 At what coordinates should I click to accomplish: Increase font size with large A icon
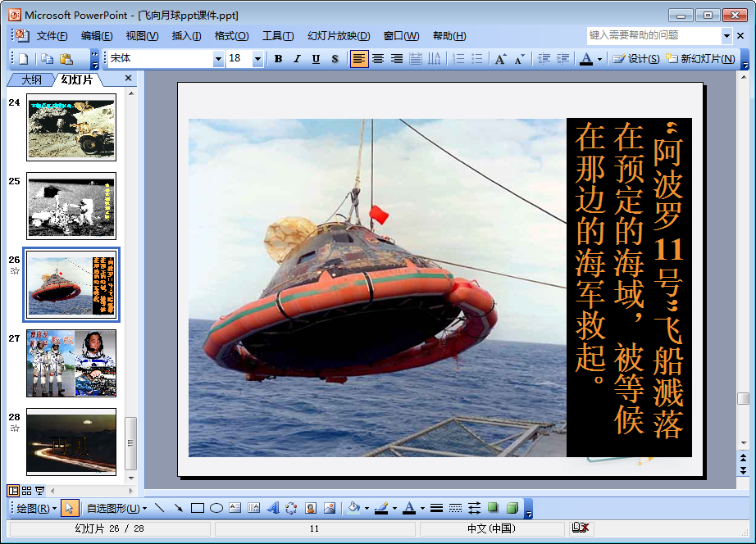click(500, 59)
